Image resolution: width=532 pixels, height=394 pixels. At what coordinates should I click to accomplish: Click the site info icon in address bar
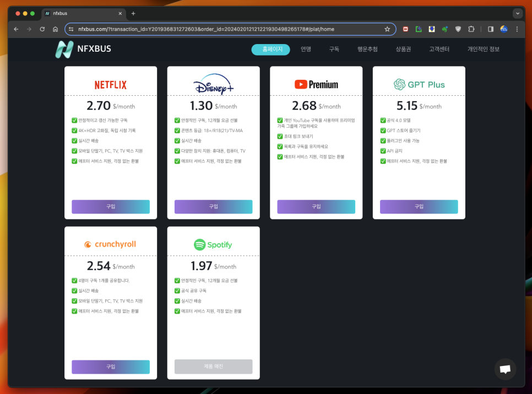tap(71, 29)
